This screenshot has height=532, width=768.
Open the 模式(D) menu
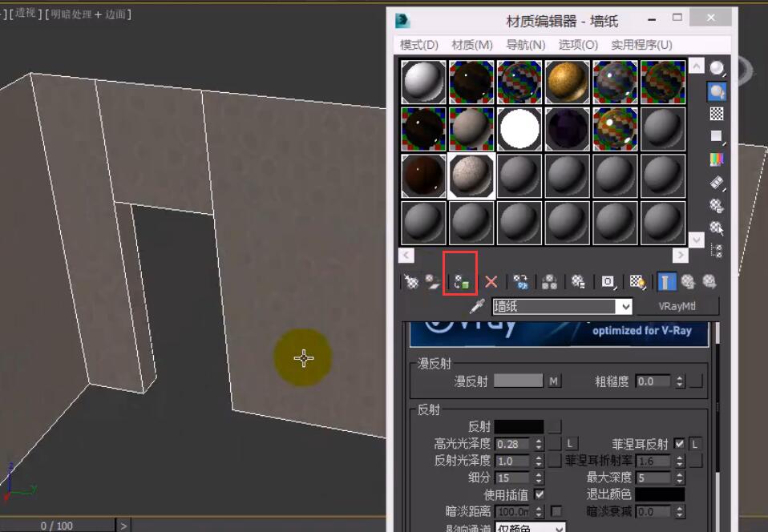[418, 45]
